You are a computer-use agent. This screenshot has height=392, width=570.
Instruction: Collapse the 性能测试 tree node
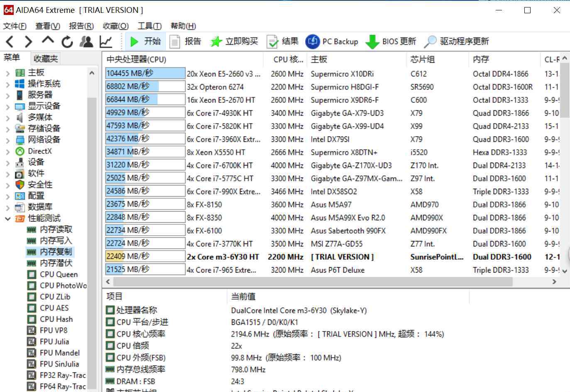pos(8,219)
